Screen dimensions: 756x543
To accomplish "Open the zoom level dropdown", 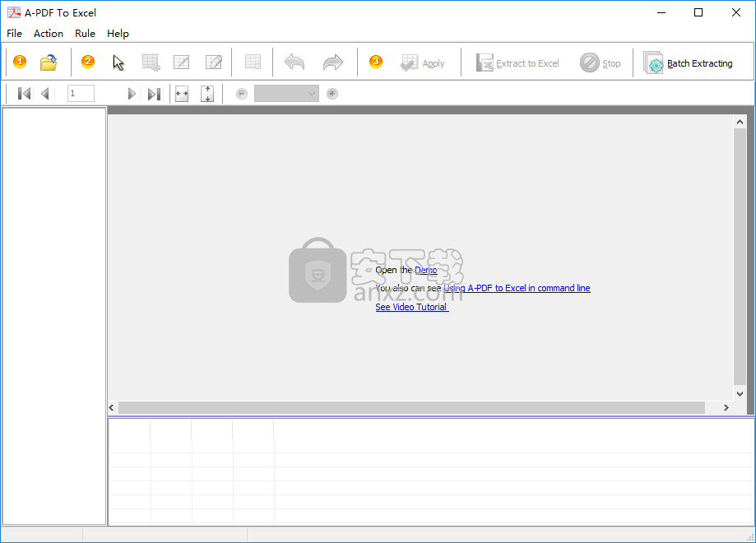I will pyautogui.click(x=286, y=94).
